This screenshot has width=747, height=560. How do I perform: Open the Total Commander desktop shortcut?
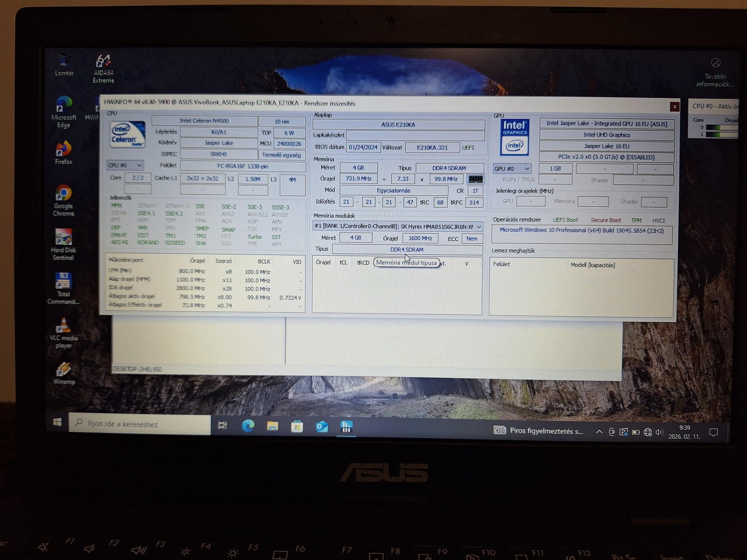(63, 288)
